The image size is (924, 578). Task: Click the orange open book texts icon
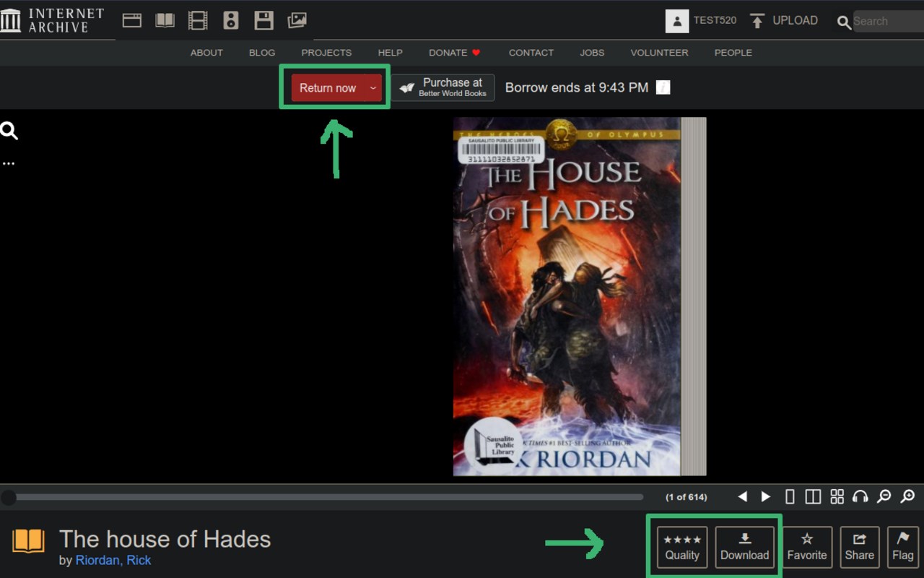29,540
